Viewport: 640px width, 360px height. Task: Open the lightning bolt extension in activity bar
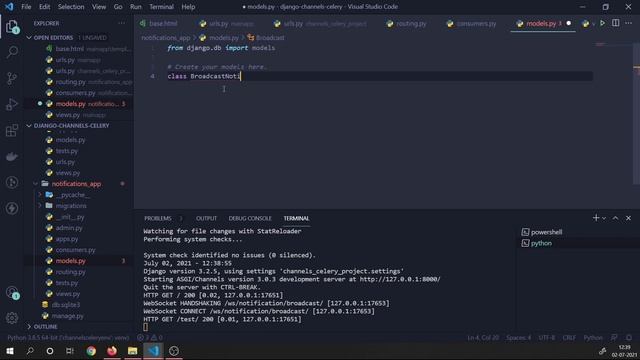[12, 208]
